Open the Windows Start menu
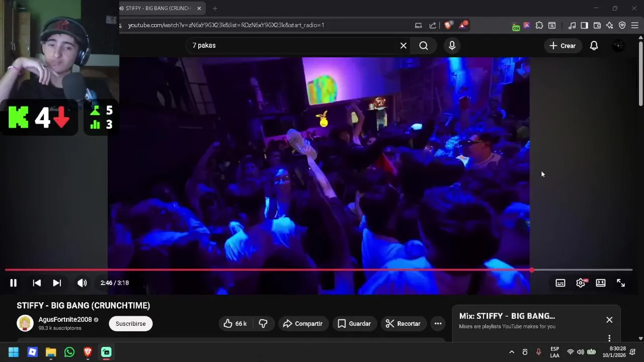 coord(14,352)
